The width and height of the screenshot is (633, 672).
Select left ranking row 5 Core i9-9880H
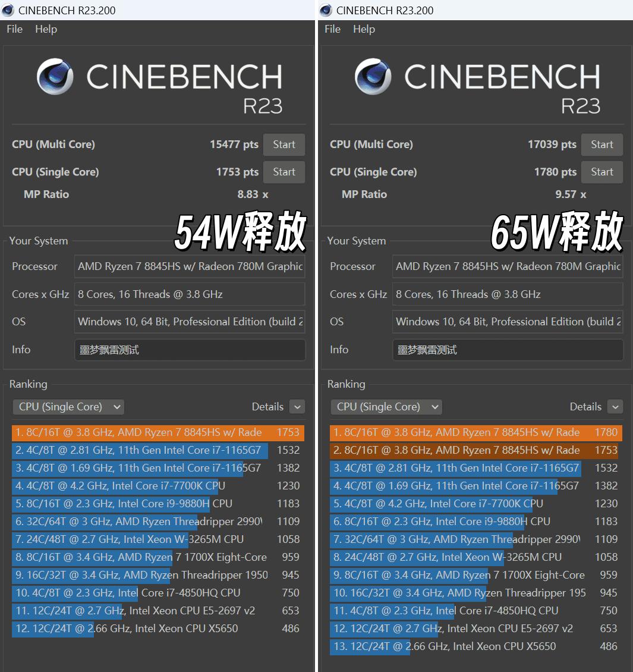pos(158,504)
